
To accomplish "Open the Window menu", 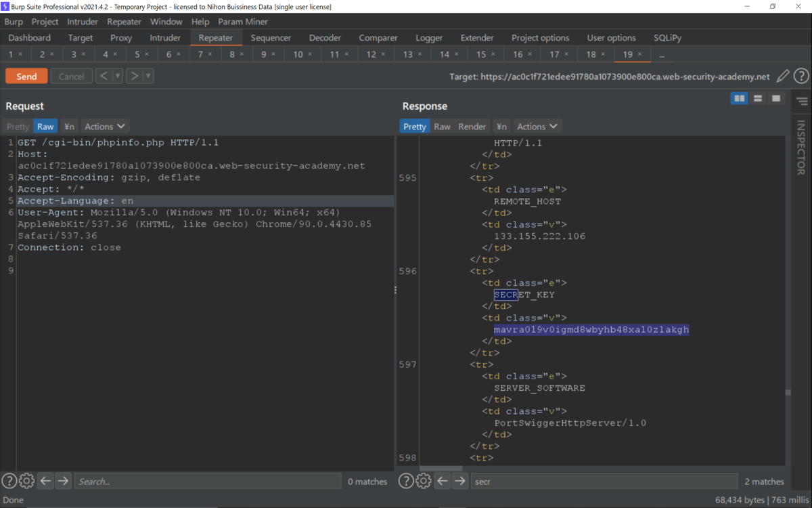I will [166, 22].
